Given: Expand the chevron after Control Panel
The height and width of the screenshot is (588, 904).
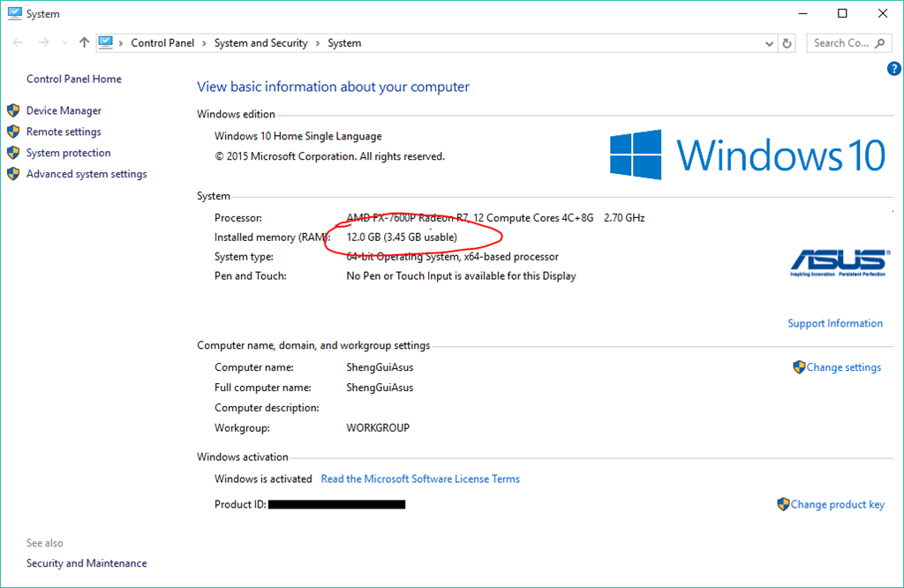Looking at the screenshot, I should click(204, 43).
